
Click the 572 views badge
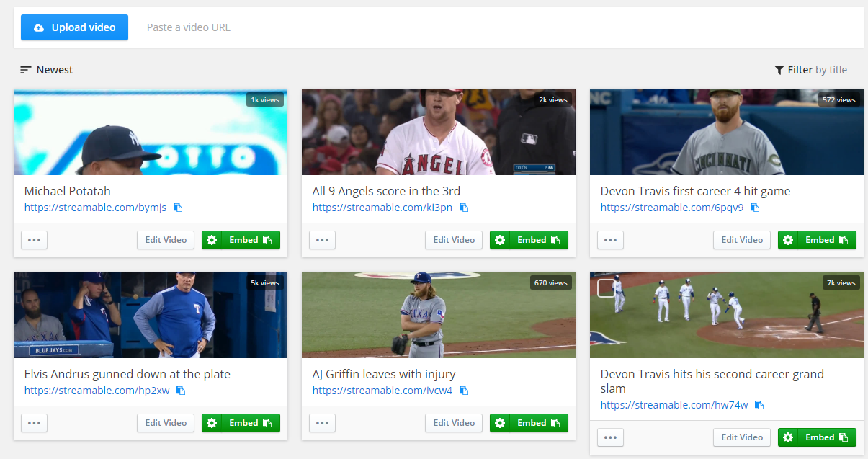(x=839, y=99)
